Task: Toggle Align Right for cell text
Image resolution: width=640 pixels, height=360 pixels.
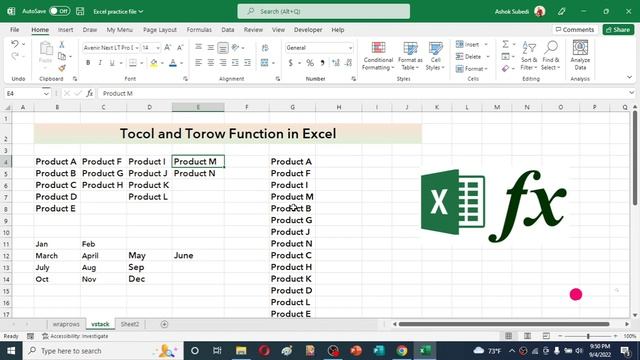Action: point(223,63)
